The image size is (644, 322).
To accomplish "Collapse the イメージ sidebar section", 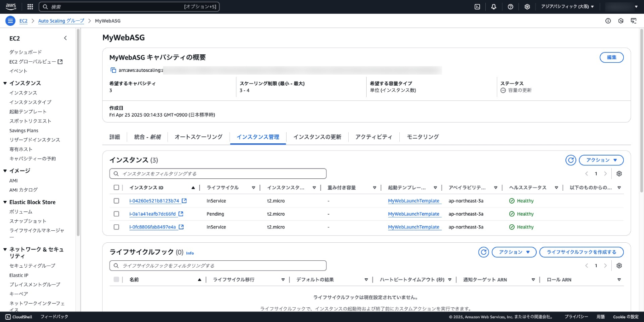I will pos(5,171).
